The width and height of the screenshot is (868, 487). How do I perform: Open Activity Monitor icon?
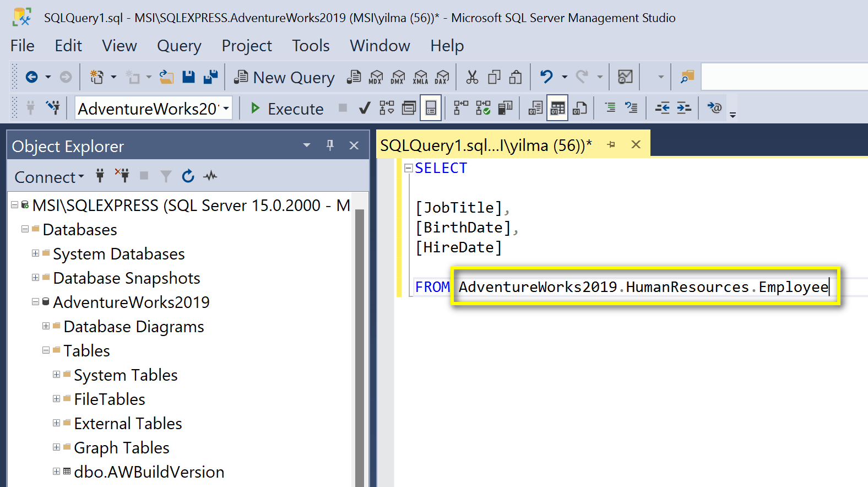tap(625, 77)
